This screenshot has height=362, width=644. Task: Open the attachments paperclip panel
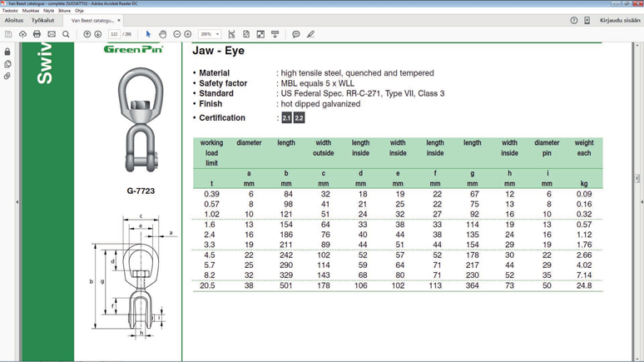[x=7, y=76]
